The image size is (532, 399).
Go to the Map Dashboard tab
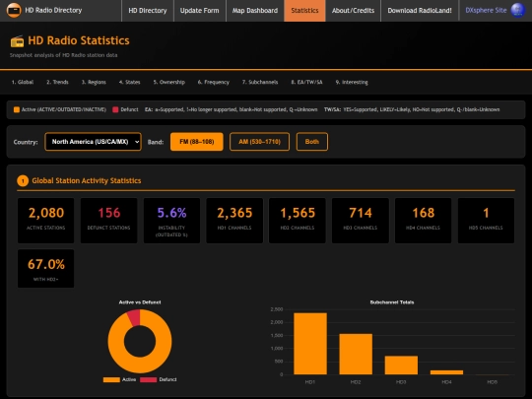(255, 11)
